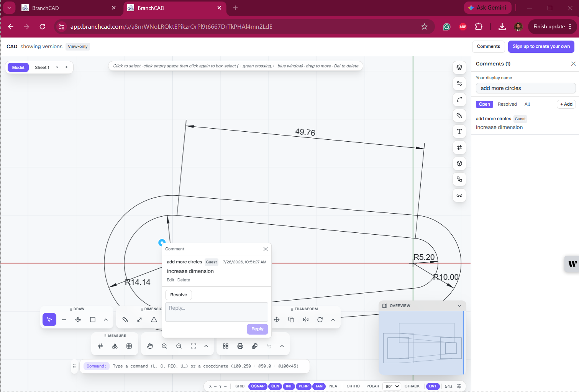Activate the Move tool in Transform
This screenshot has width=579, height=392.
coord(277,320)
